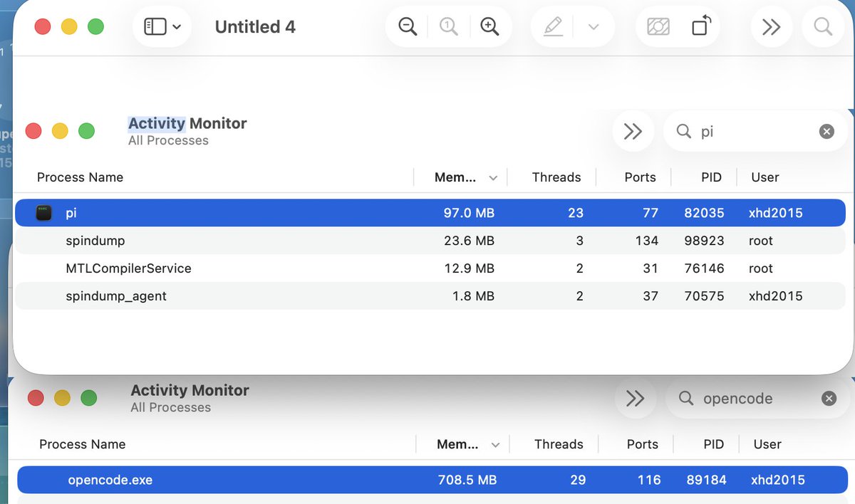Click sort direction arrow beside Mem... in pi window
Viewport: 855px width, 504px height.
493,178
